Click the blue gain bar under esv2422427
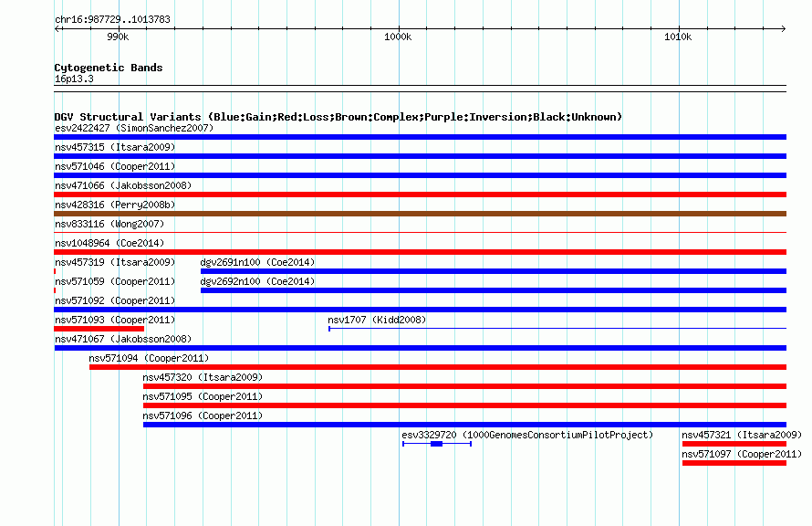Image resolution: width=812 pixels, height=526 pixels. 420,137
